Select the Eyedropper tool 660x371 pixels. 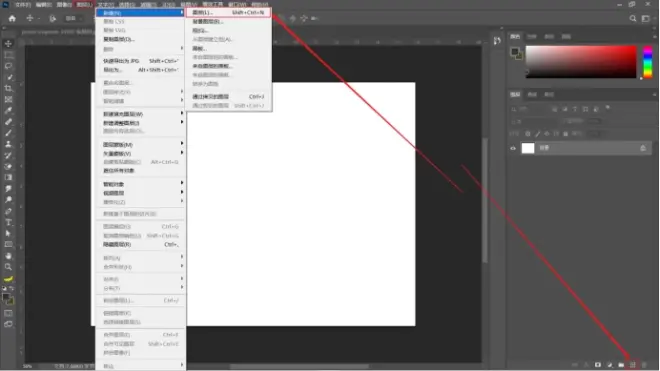(8, 111)
